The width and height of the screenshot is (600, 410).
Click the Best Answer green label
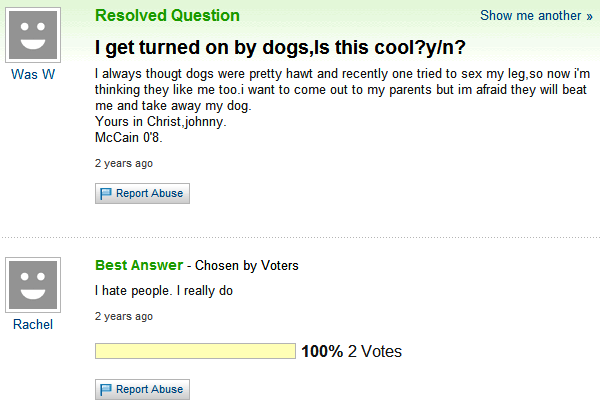139,265
